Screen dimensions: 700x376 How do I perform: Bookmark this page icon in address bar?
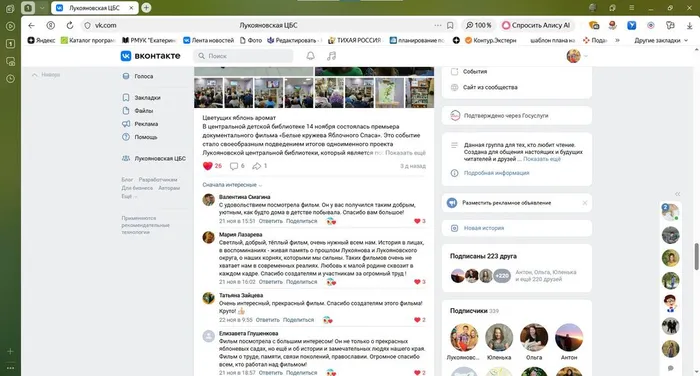click(x=450, y=25)
